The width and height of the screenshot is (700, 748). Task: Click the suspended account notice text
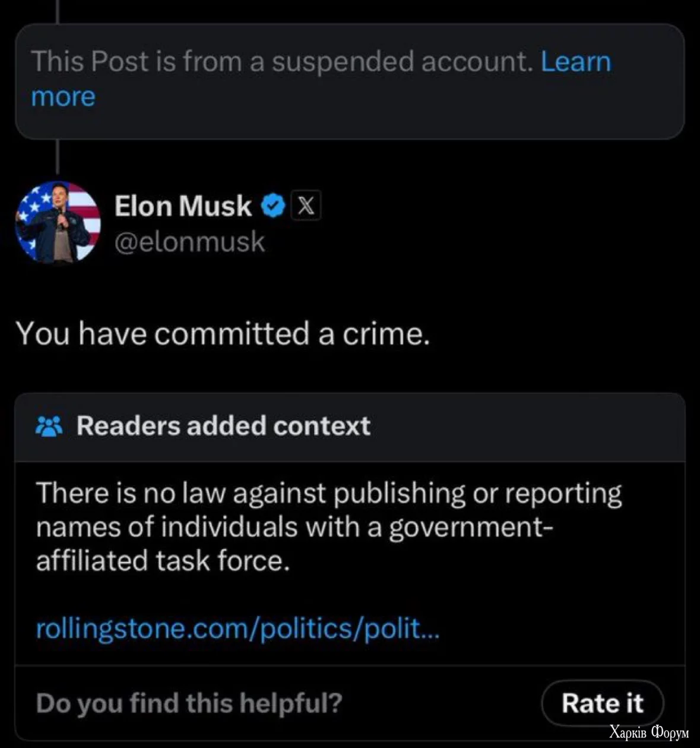coord(282,62)
